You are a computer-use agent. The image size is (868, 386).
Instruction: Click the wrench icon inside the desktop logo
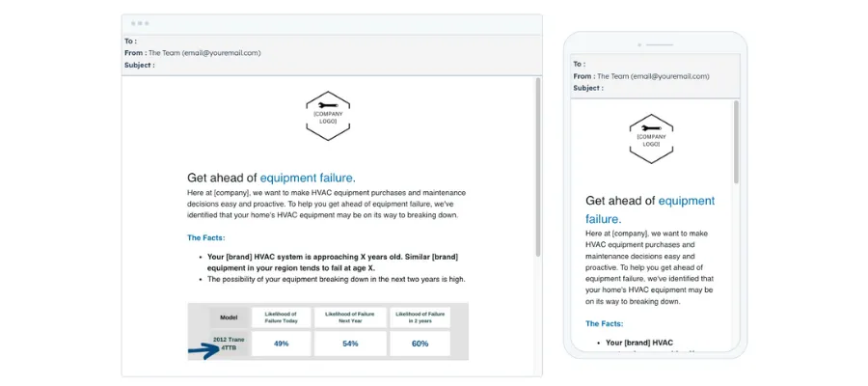[x=328, y=105]
